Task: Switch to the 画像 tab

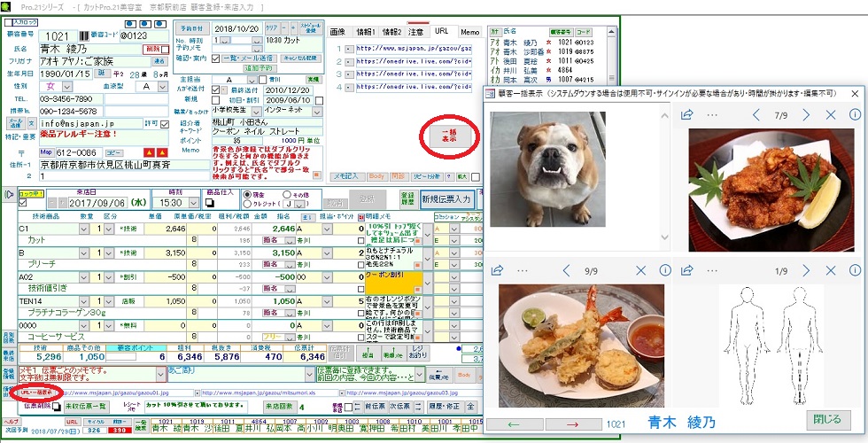Action: click(x=337, y=32)
